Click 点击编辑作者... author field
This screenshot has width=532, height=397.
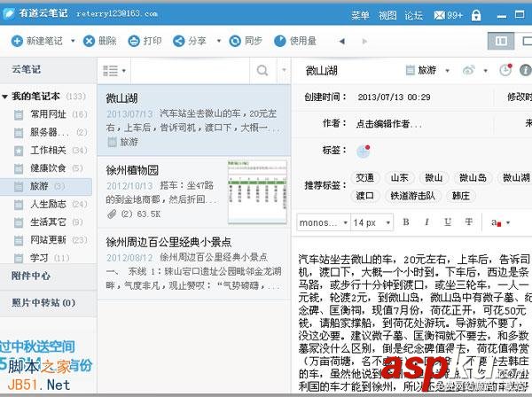coord(388,124)
